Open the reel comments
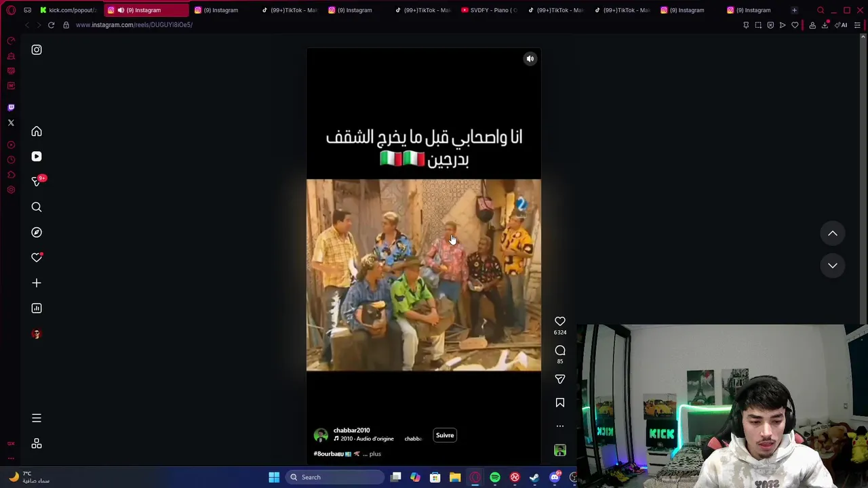Screen dimensions: 868x488 (x=560, y=350)
